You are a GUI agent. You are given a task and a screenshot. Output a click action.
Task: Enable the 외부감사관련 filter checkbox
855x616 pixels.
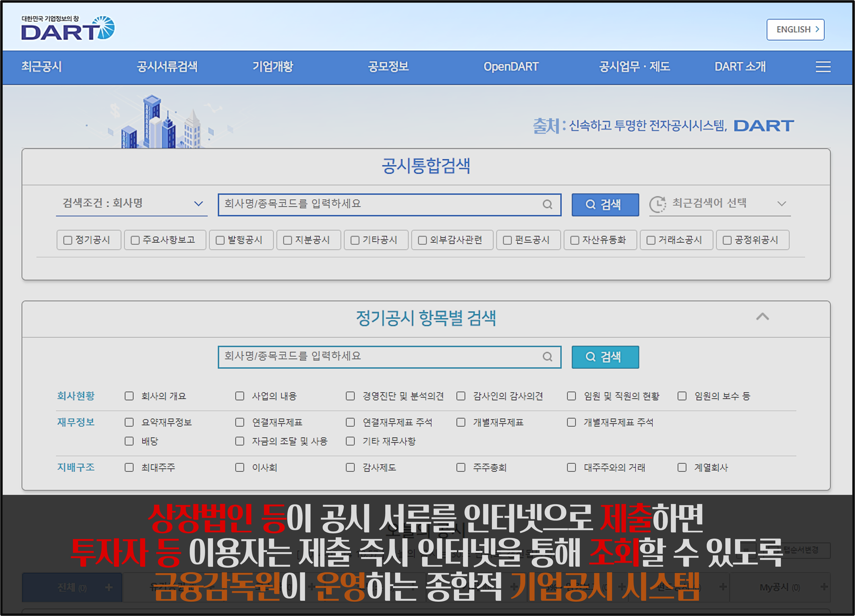[422, 240]
